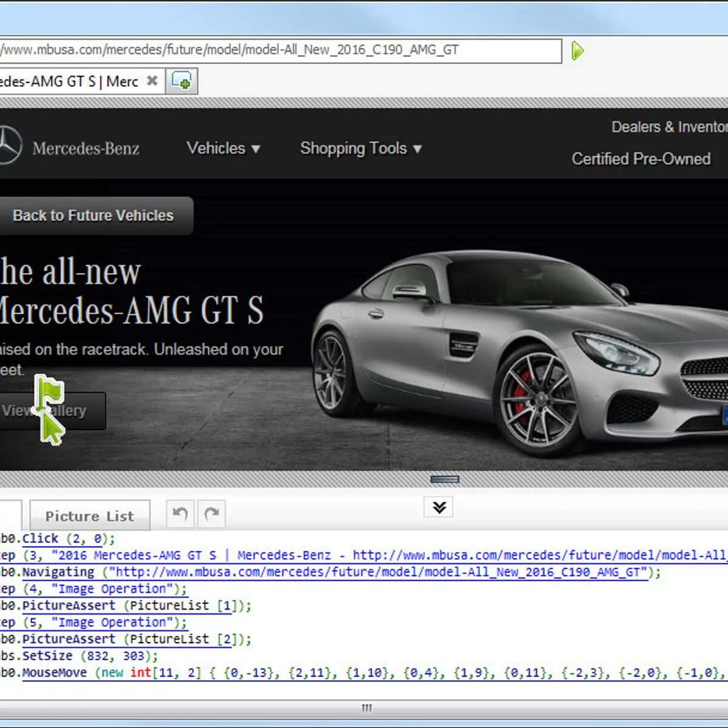
Task: Click the green Go arrow beside the address bar
Action: [x=577, y=51]
